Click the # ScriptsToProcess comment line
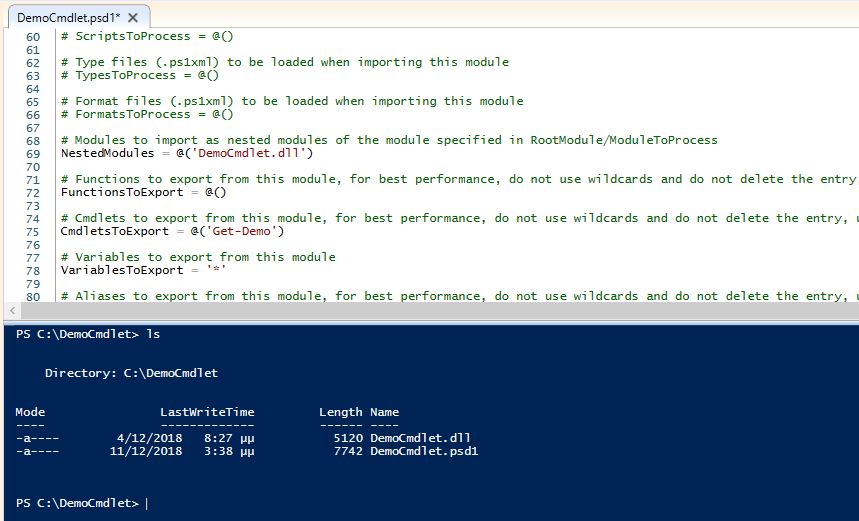 (x=147, y=36)
